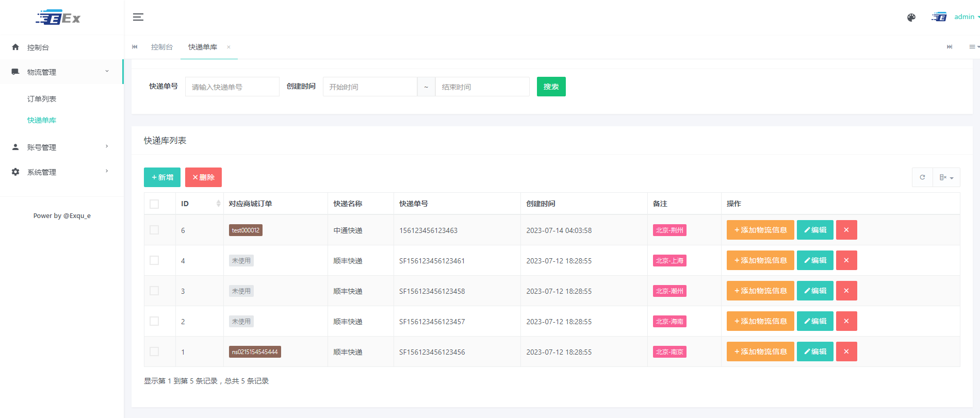Screen dimensions: 980x418
Task: Delete the 北京-南京 row via red X
Action: point(846,352)
